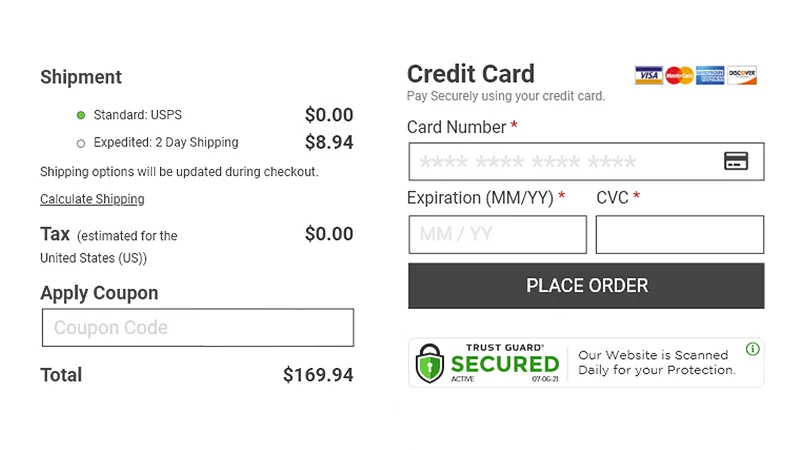Click the American Express logo
The height and width of the screenshot is (450, 800).
point(711,75)
